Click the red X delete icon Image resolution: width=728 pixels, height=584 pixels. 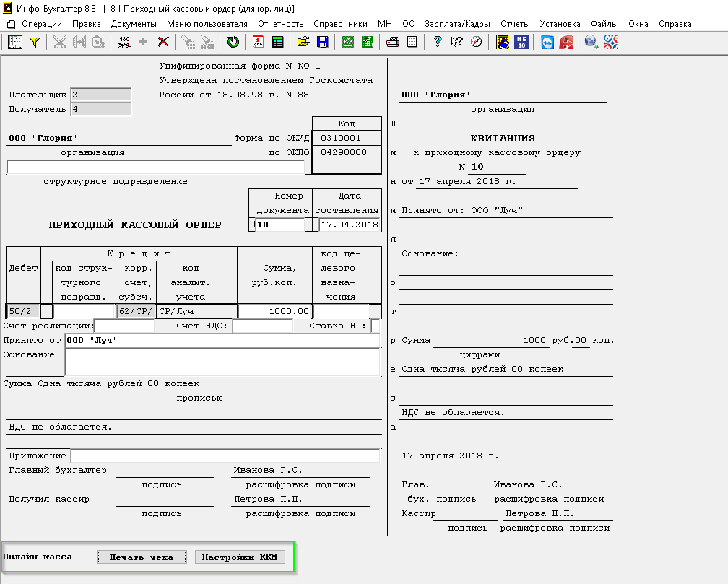163,43
